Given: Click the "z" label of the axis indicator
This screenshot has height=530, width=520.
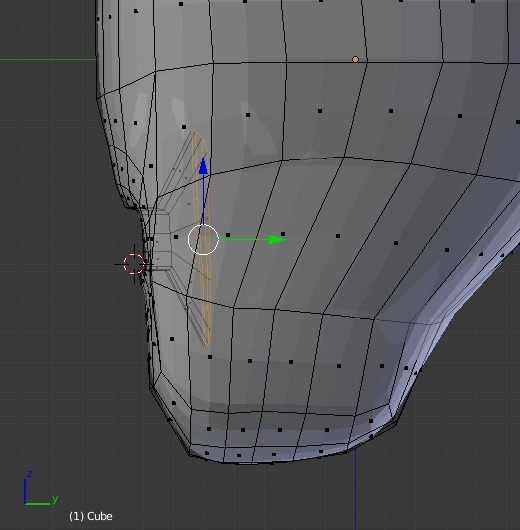Looking at the screenshot, I should tap(30, 474).
